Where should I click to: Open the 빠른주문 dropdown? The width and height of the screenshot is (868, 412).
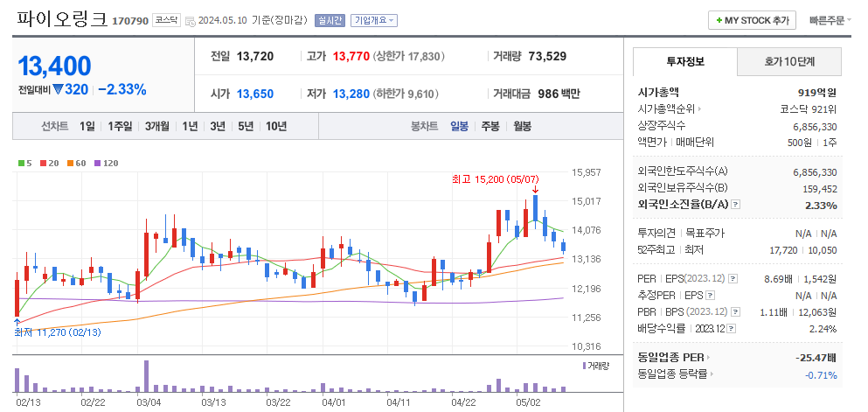[830, 20]
